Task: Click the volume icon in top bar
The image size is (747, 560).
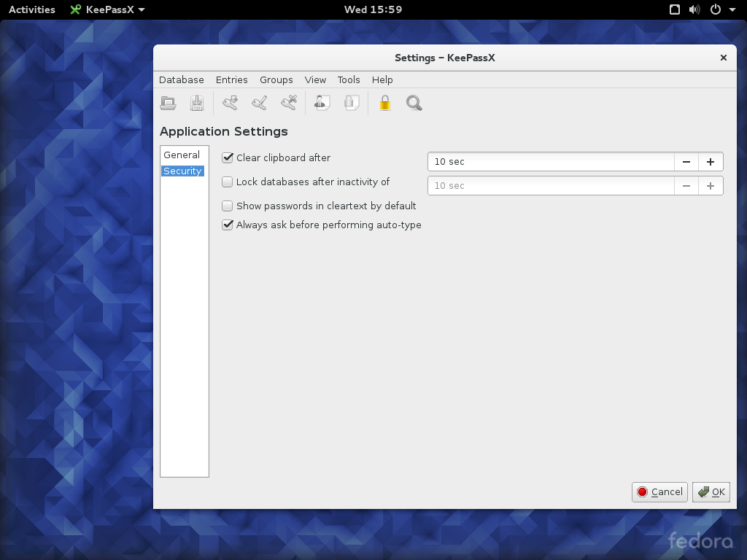Action: tap(694, 9)
